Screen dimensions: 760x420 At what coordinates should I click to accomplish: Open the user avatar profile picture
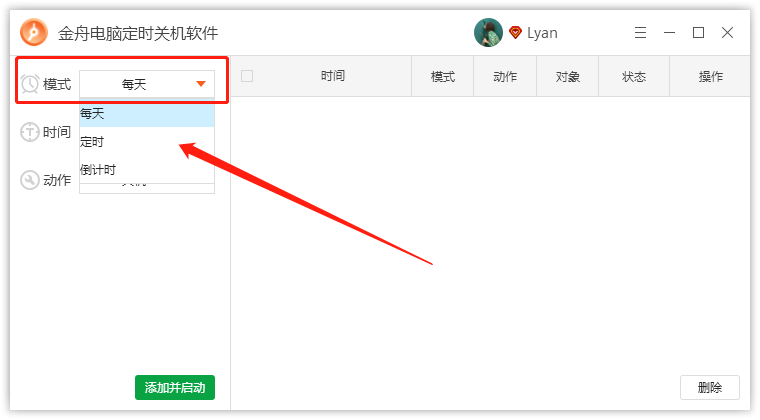(488, 32)
